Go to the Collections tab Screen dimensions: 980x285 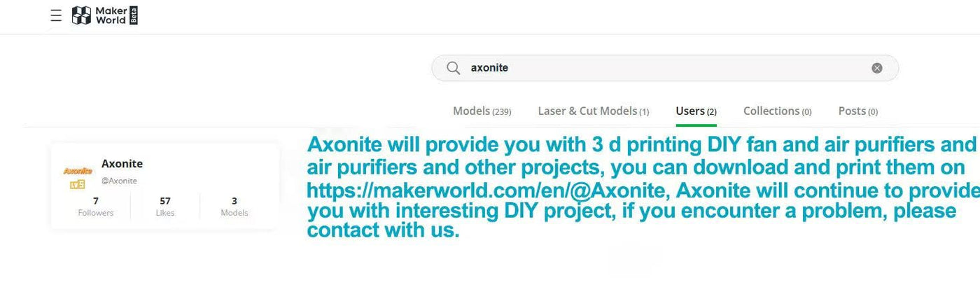click(x=778, y=111)
